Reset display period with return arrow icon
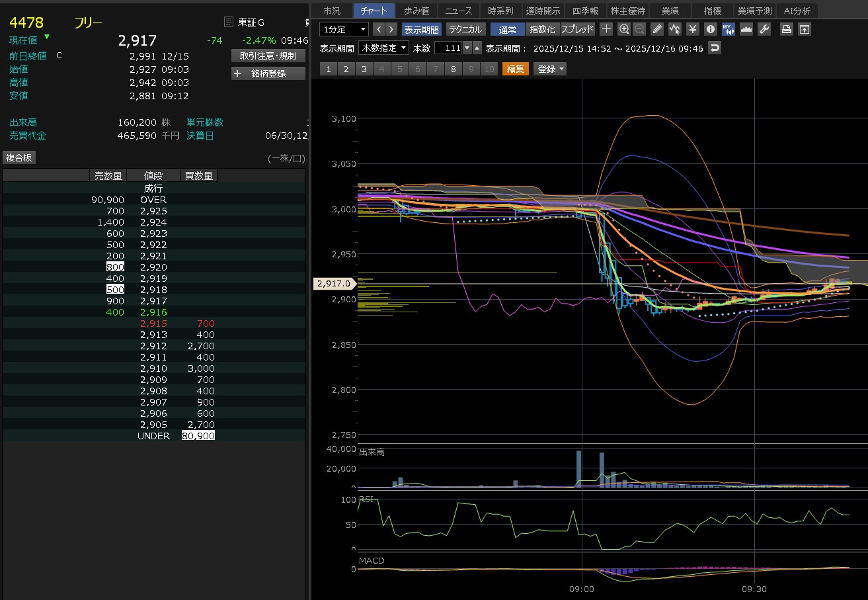868x600 pixels. point(714,48)
